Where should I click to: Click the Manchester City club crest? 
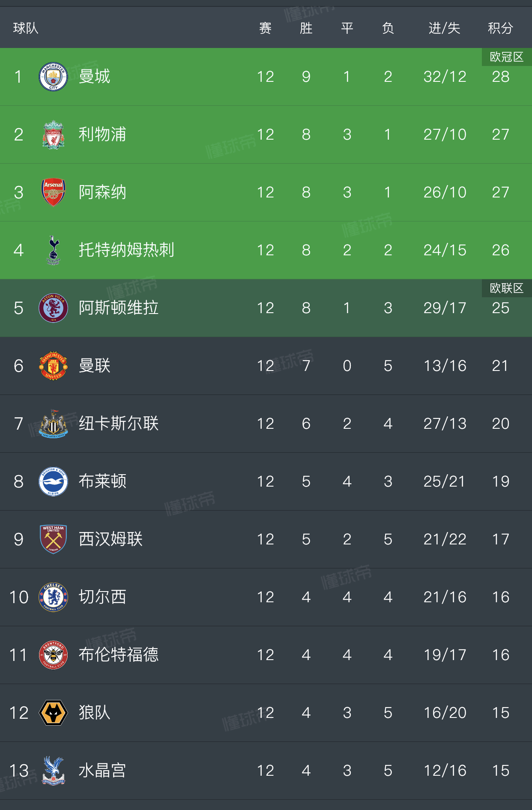coord(53,77)
